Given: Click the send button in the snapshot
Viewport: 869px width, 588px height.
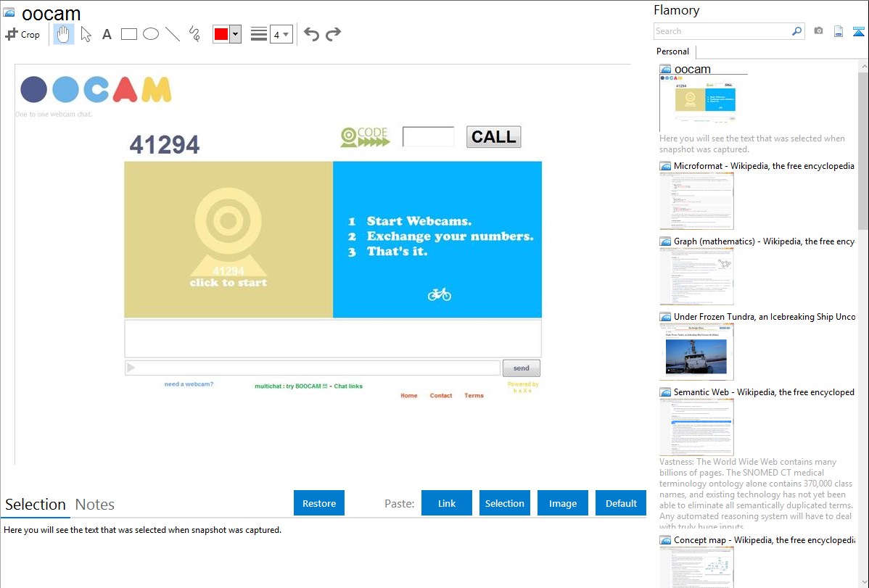Looking at the screenshot, I should 521,368.
